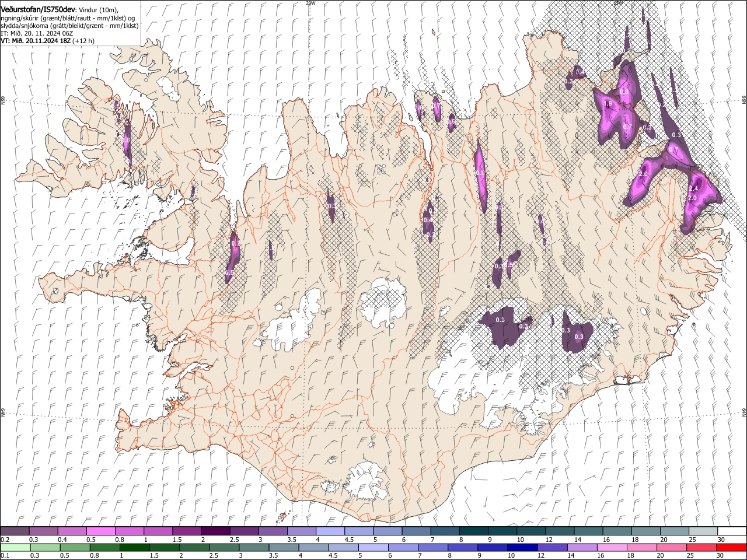The width and height of the screenshot is (747, 560).
Task: Pick the bright red 30 swatch, lower legend row
Action: (x=731, y=547)
